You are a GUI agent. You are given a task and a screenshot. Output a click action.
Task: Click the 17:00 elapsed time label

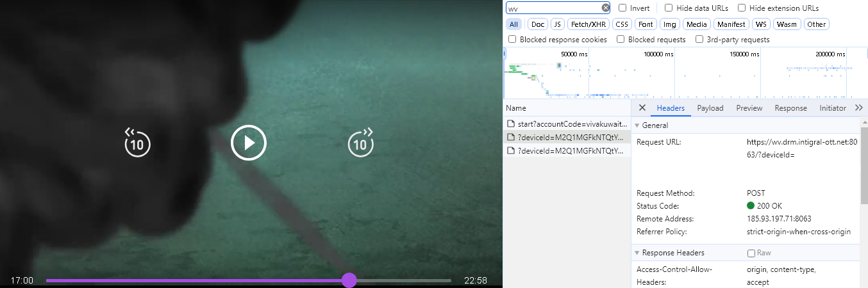[x=22, y=280]
